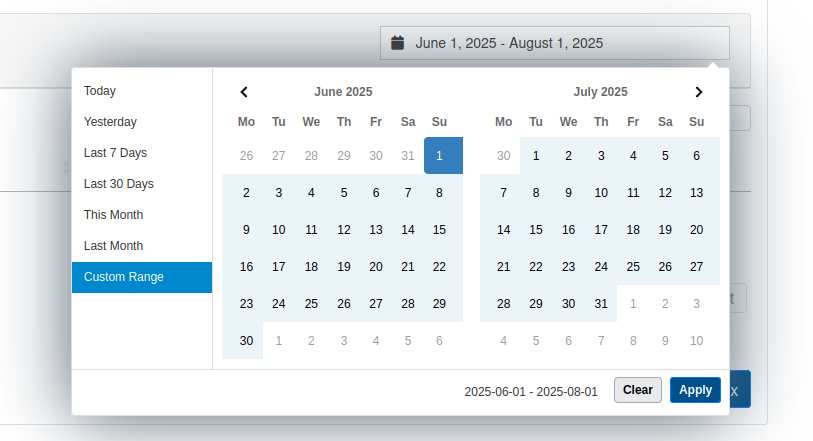Advance to next month with right arrow
Screen dimensions: 813x441
699,92
